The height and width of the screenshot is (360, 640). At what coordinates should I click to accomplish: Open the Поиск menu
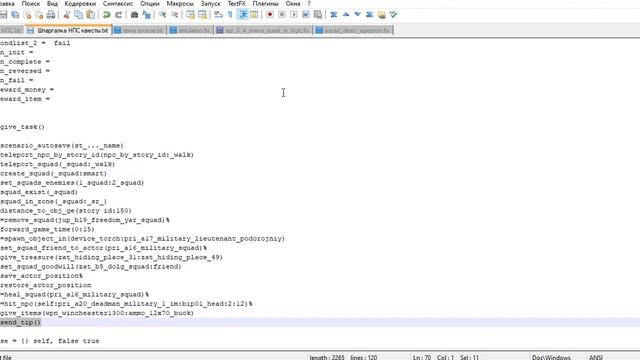[x=31, y=4]
